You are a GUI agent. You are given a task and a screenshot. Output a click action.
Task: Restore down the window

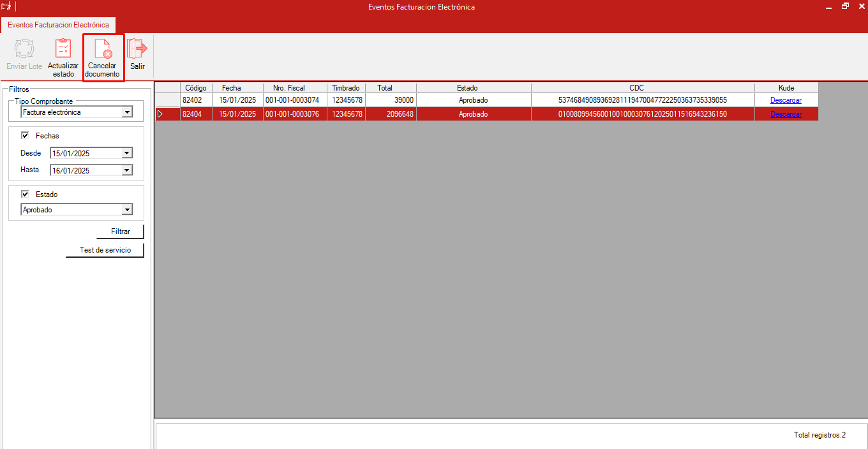click(x=845, y=6)
